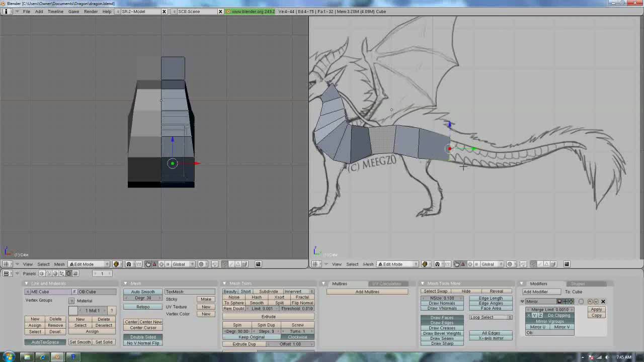The image size is (644, 362).
Task: Move Mirror modifier up in stack
Action: pyautogui.click(x=590, y=302)
